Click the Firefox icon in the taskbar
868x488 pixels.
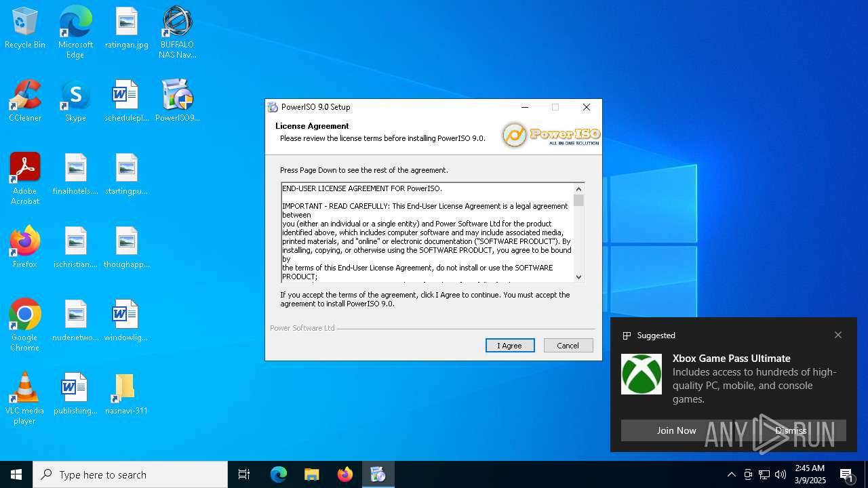tap(345, 474)
